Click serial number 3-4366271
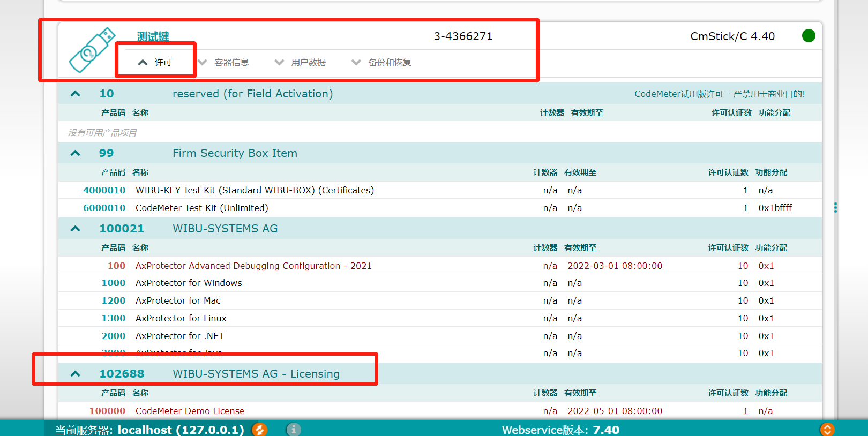 pyautogui.click(x=463, y=36)
